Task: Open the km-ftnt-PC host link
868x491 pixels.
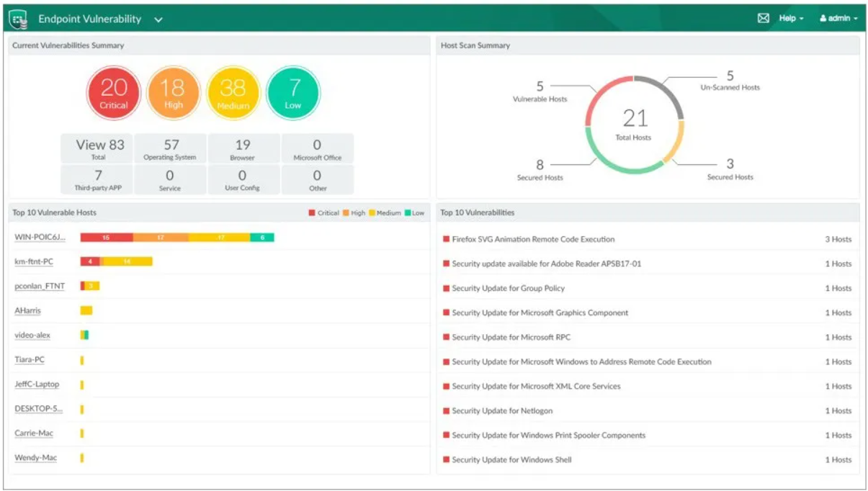Action: point(34,261)
